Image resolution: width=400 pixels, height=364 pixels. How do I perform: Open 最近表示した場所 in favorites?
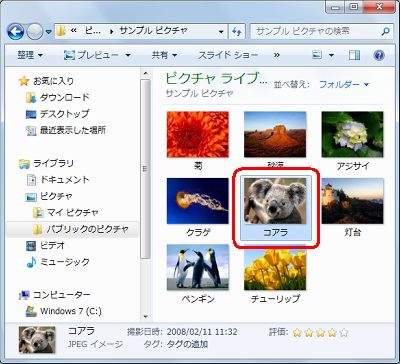click(x=73, y=130)
